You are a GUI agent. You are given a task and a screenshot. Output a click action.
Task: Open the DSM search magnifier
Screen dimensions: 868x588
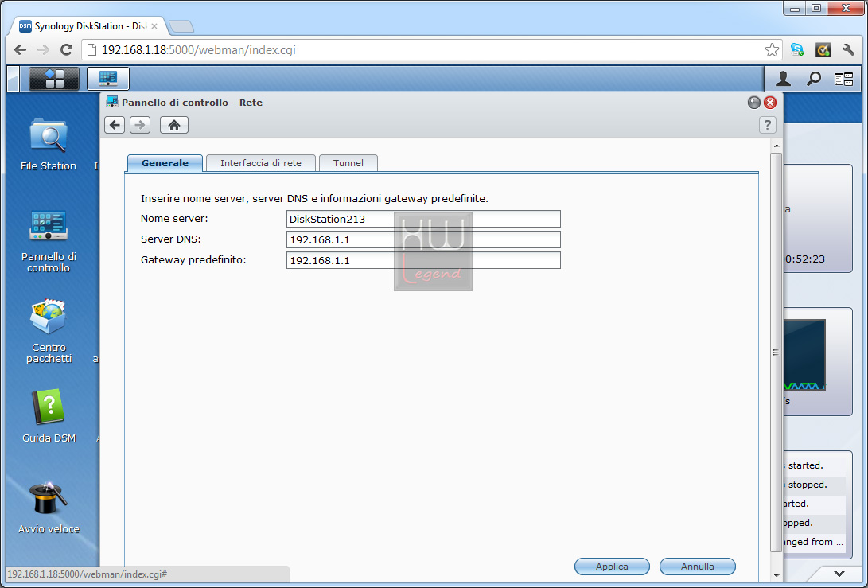pyautogui.click(x=813, y=80)
